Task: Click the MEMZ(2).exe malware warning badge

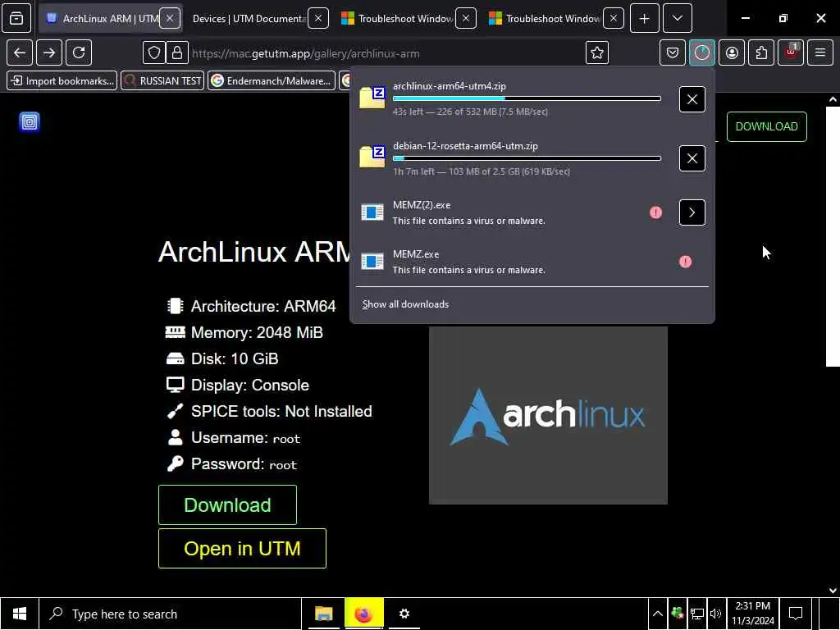Action: (655, 212)
